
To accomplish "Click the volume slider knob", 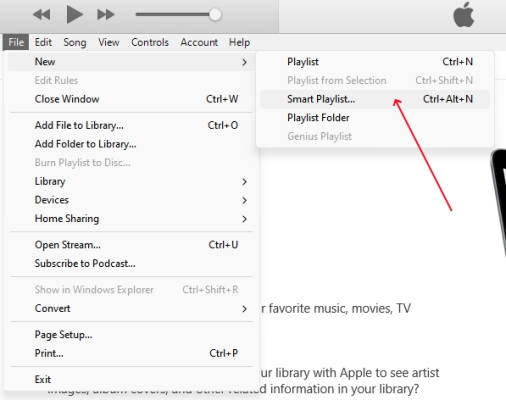I will 215,15.
